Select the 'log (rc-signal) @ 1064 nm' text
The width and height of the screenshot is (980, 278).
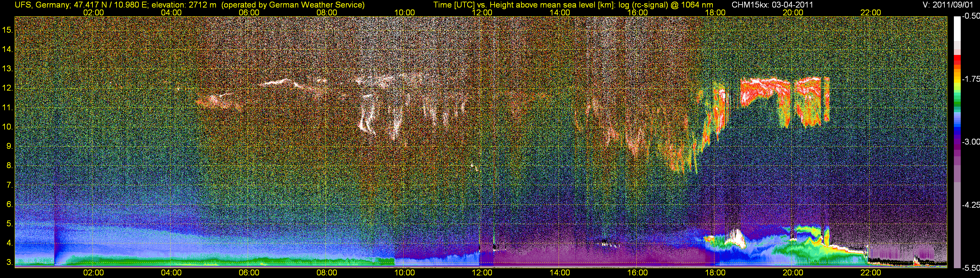click(665, 5)
